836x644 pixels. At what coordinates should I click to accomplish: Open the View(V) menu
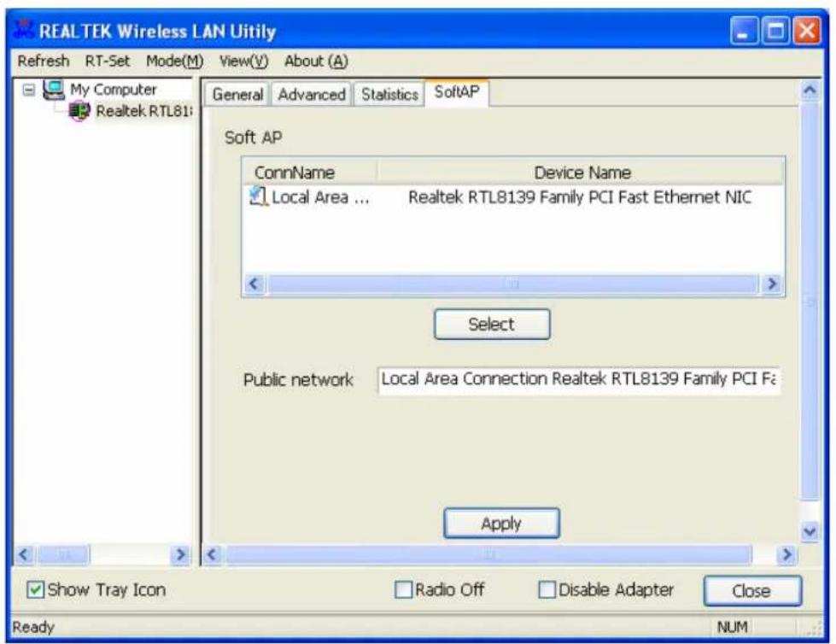click(243, 61)
